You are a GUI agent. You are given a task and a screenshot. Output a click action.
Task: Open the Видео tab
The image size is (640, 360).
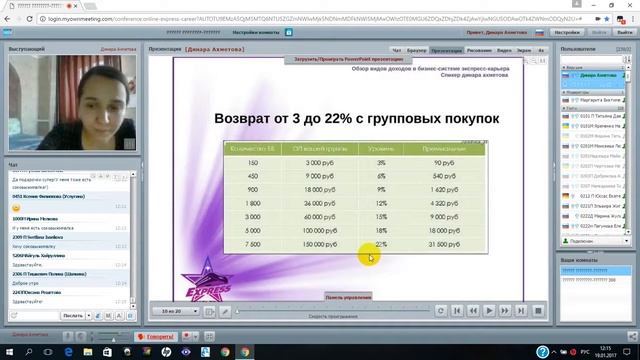504,50
